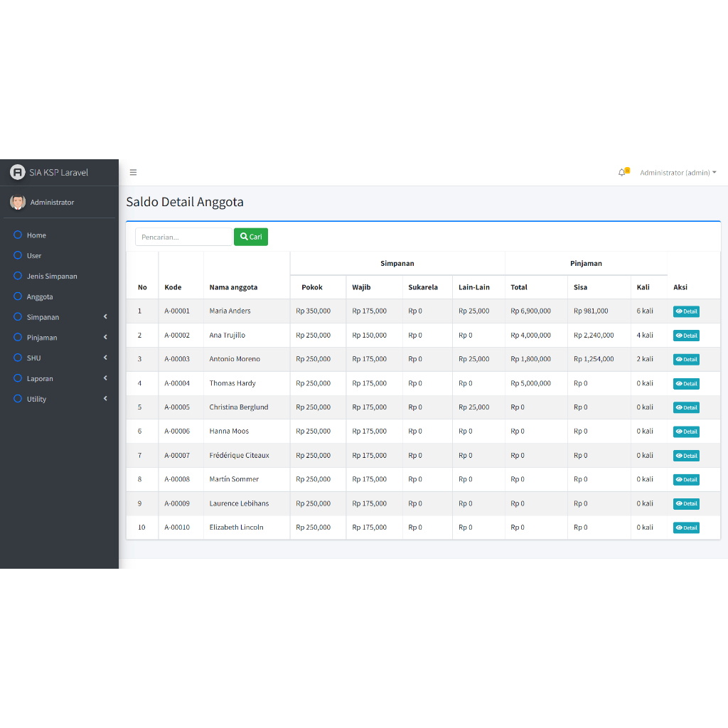Open detail for Elizabeth Lincoln
The image size is (728, 728).
tap(686, 528)
